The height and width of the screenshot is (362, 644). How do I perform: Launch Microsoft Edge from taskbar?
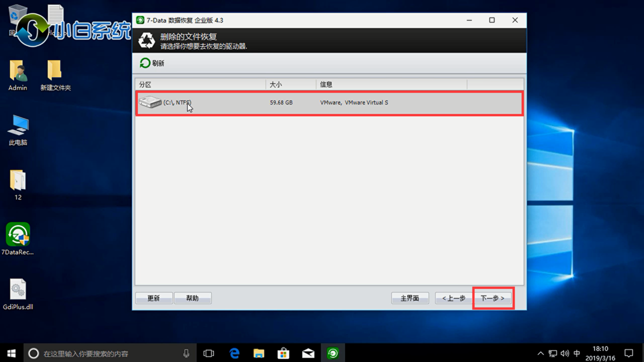(234, 353)
